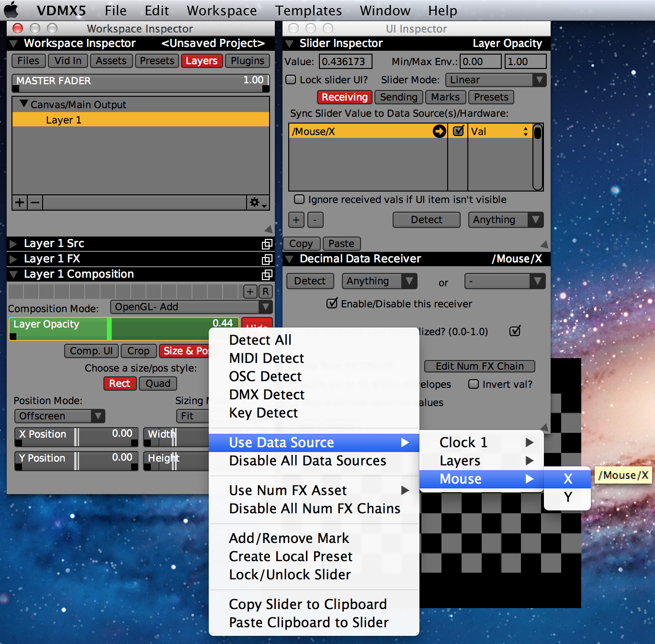Click the Min Env field 0.00

pyautogui.click(x=481, y=61)
